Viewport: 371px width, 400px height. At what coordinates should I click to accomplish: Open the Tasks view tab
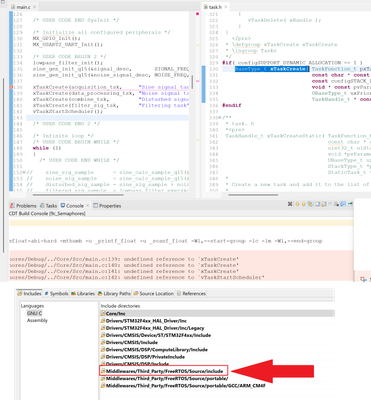[48, 206]
